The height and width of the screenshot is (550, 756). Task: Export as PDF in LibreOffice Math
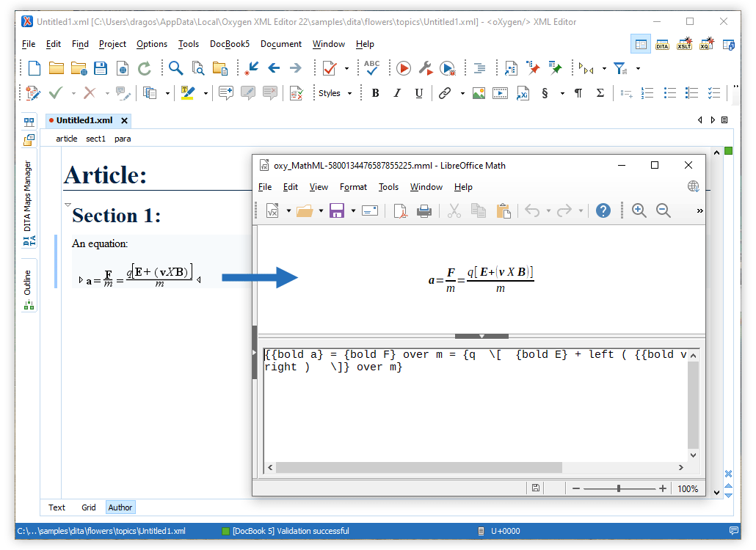[x=400, y=211]
